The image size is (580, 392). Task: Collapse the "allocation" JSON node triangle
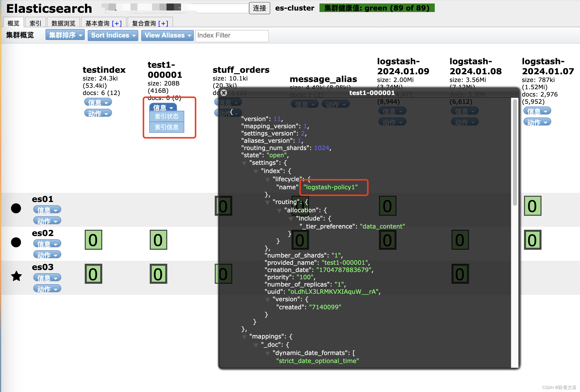pyautogui.click(x=279, y=211)
